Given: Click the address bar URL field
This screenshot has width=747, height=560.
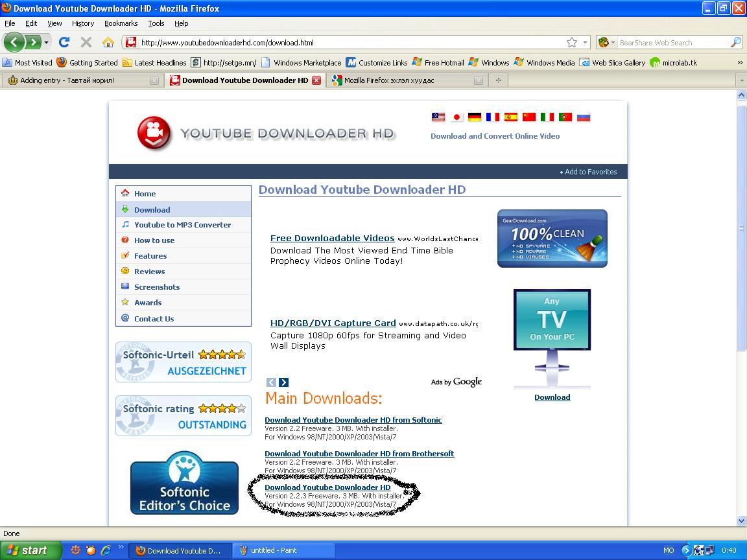Looking at the screenshot, I should click(353, 42).
